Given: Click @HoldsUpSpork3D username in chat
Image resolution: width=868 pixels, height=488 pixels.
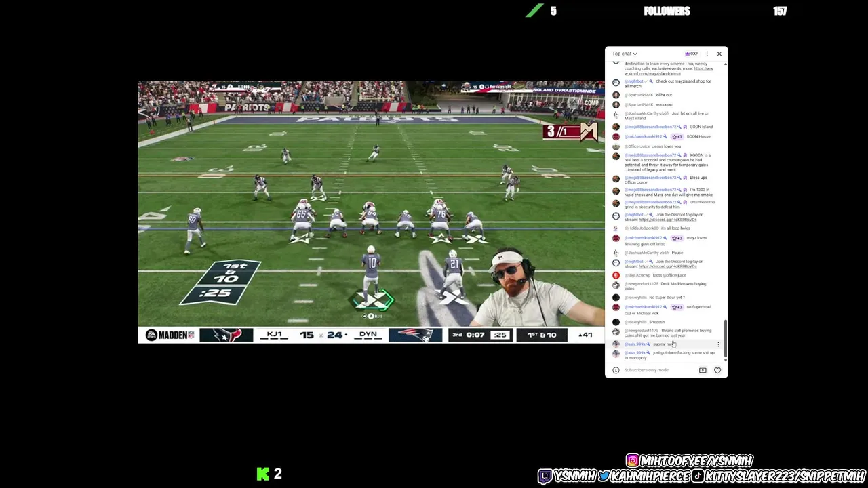Looking at the screenshot, I should point(641,228).
